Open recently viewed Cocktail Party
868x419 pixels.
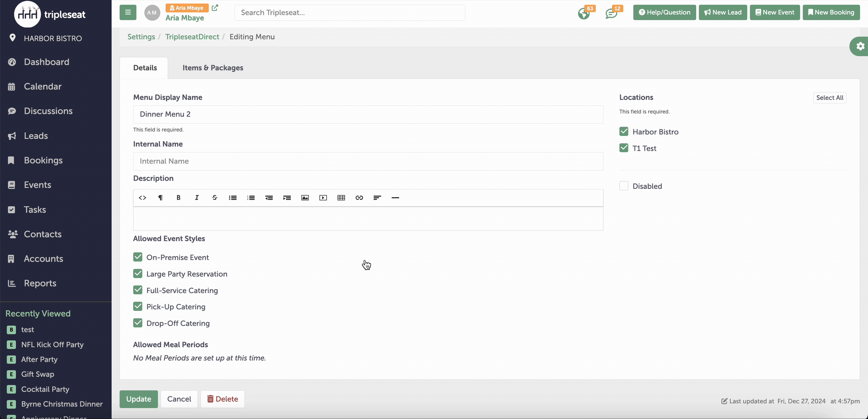click(45, 389)
